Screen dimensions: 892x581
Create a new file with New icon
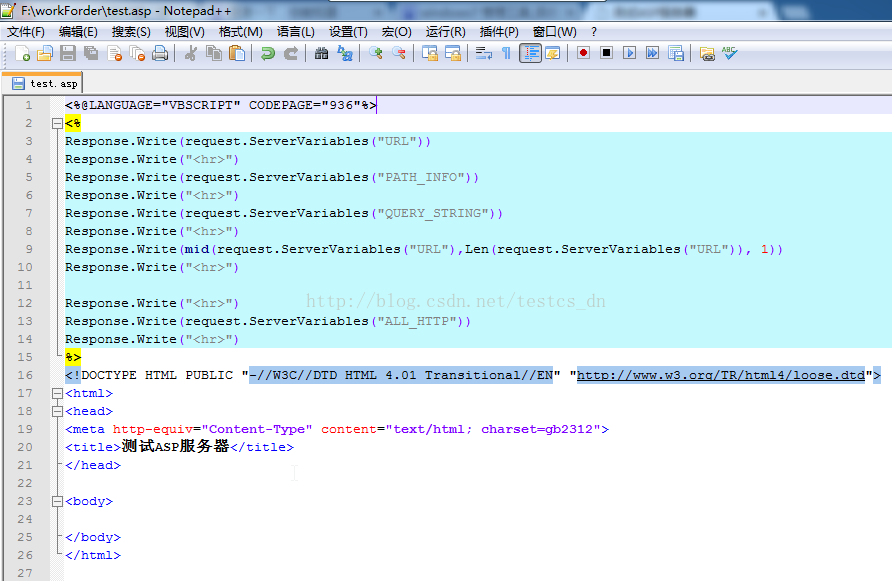22,53
